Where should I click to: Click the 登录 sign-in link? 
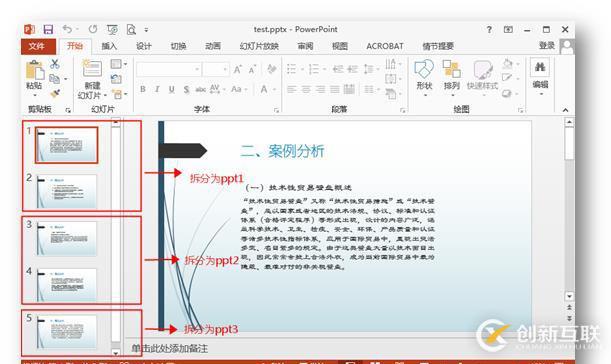click(547, 46)
